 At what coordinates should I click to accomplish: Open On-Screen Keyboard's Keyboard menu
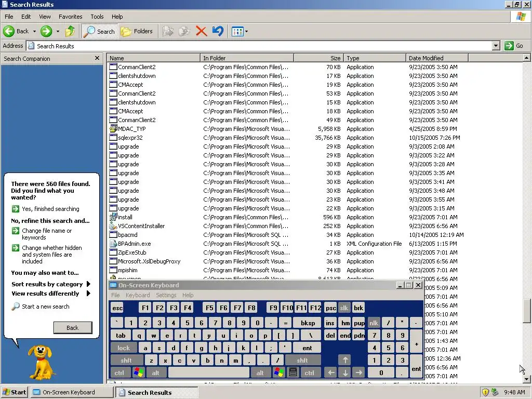(138, 295)
